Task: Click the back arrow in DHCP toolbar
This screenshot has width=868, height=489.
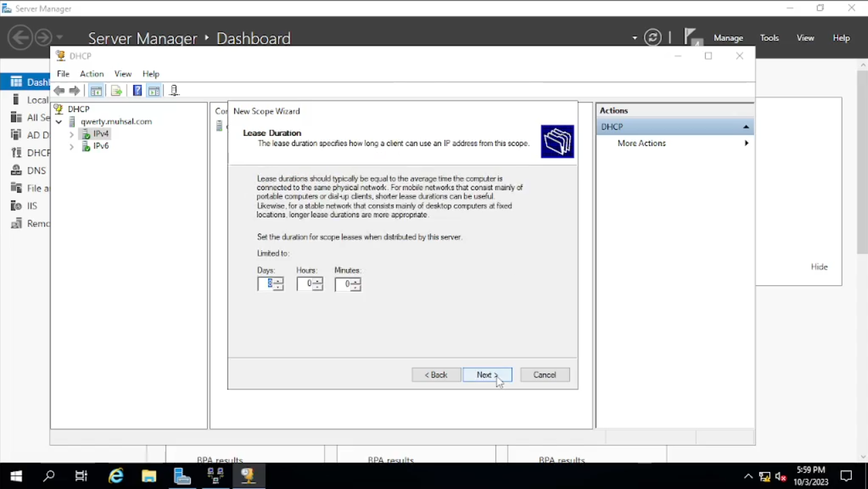Action: click(x=60, y=91)
